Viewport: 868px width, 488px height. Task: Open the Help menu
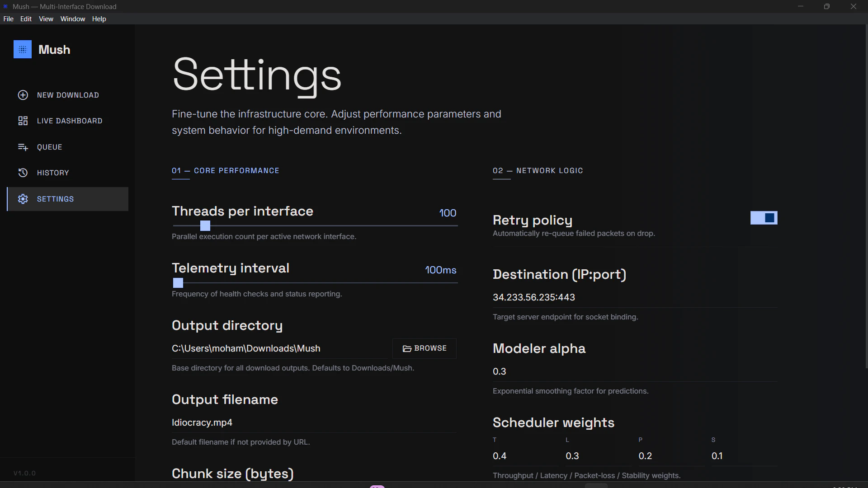click(99, 19)
